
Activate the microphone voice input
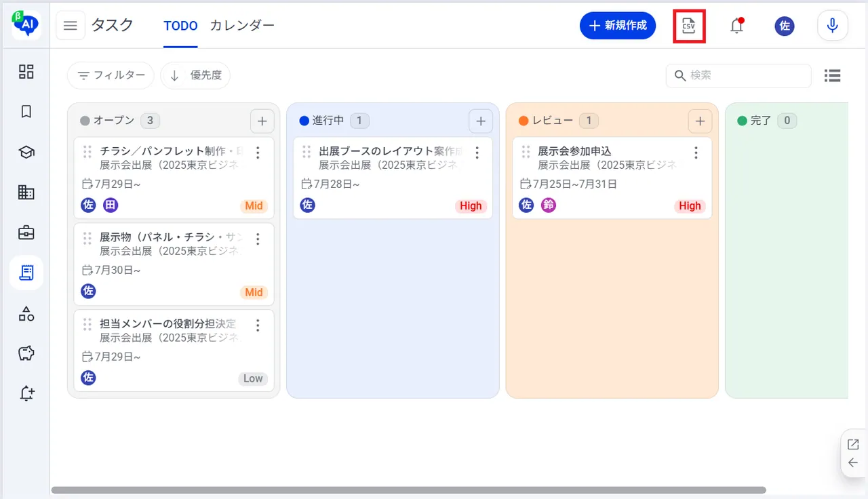(833, 26)
